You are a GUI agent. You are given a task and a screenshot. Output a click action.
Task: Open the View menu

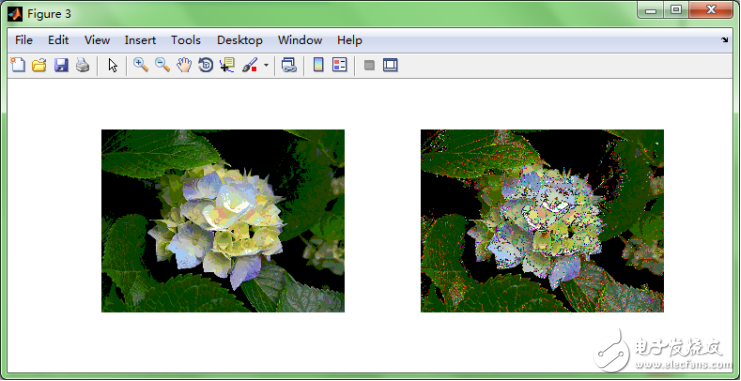point(97,40)
